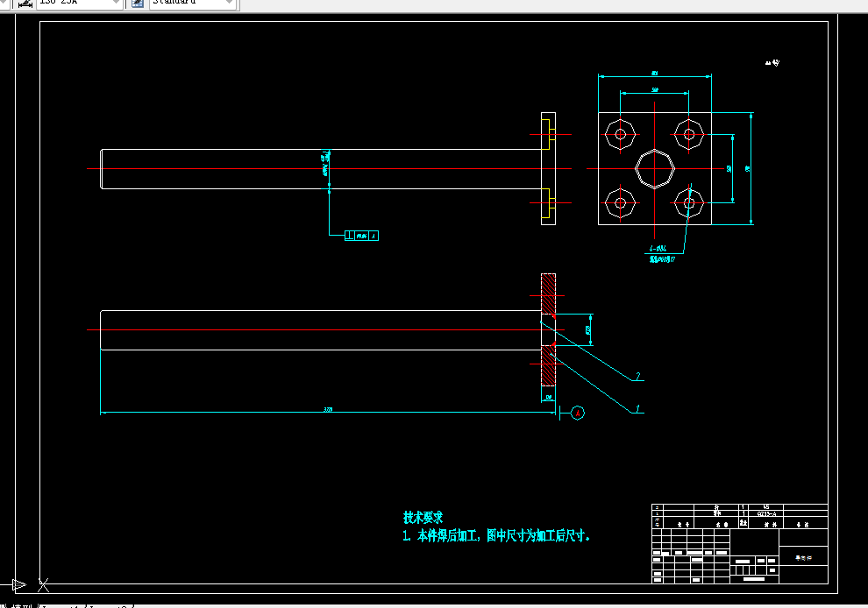Select the note line starting 1. 本件焊后加工

coord(496,535)
